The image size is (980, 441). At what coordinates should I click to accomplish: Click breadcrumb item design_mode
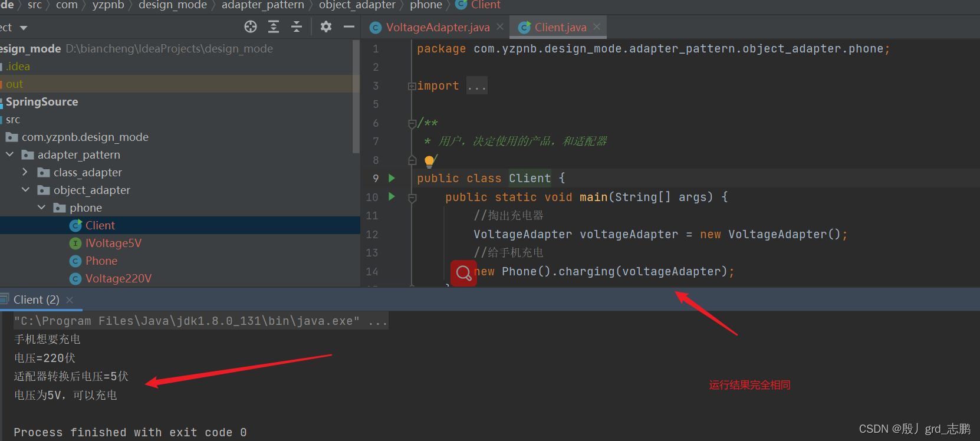(x=173, y=5)
